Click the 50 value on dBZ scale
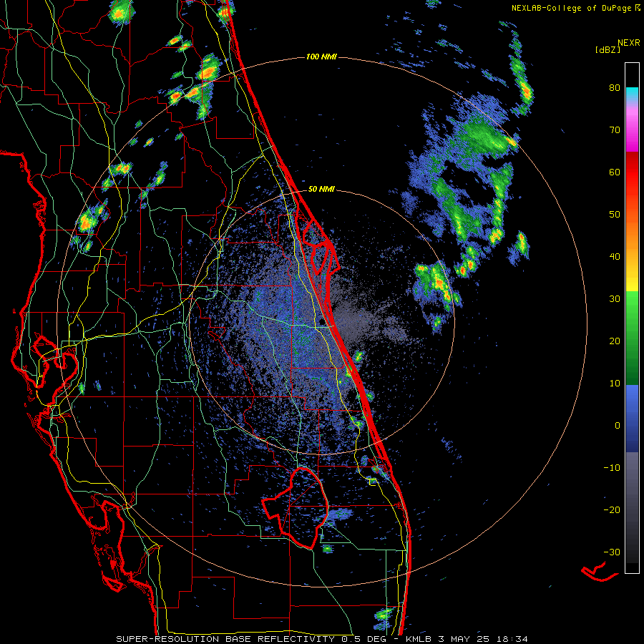This screenshot has height=644, width=644. coord(615,215)
